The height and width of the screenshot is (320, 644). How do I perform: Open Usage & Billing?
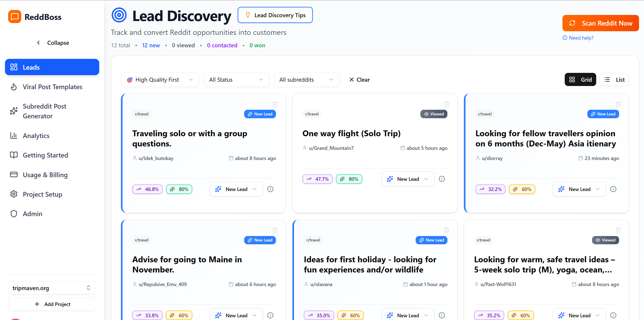(x=14, y=175)
